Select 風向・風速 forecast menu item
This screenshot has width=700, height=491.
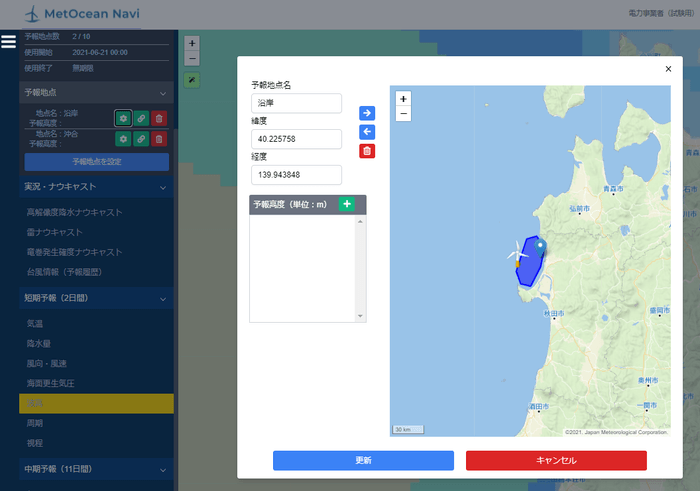click(47, 363)
